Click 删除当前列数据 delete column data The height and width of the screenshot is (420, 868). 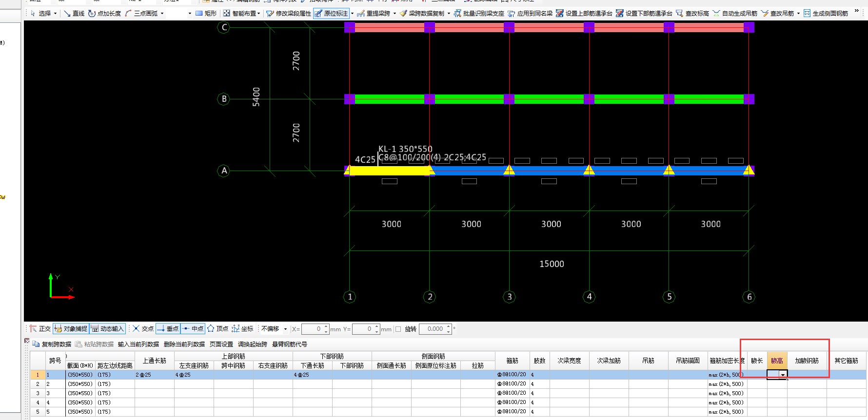(x=184, y=344)
